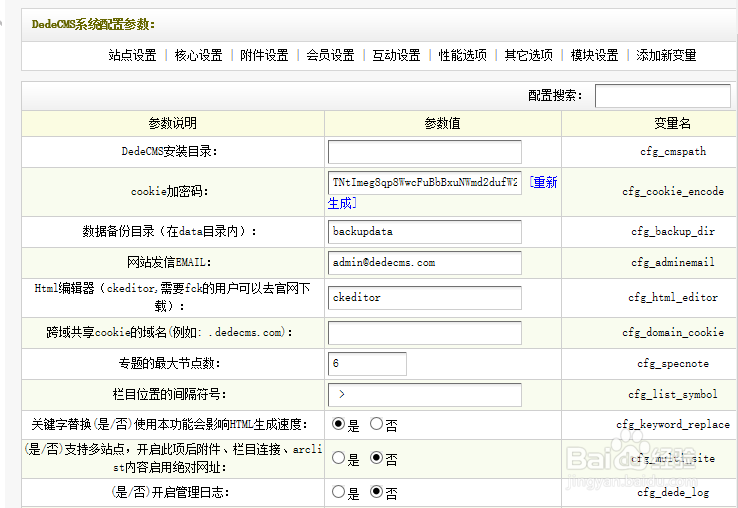Click the cfg_dede_log variable name
The height and width of the screenshot is (508, 738).
point(673,492)
